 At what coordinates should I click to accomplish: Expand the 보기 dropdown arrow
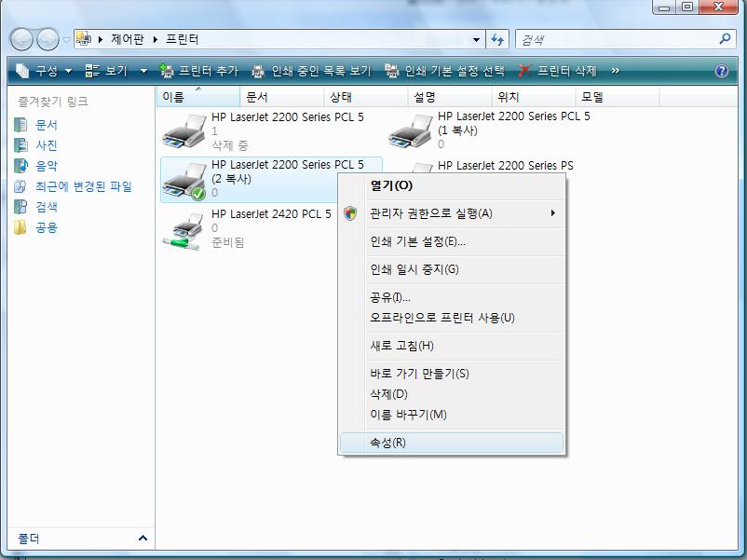click(x=143, y=71)
